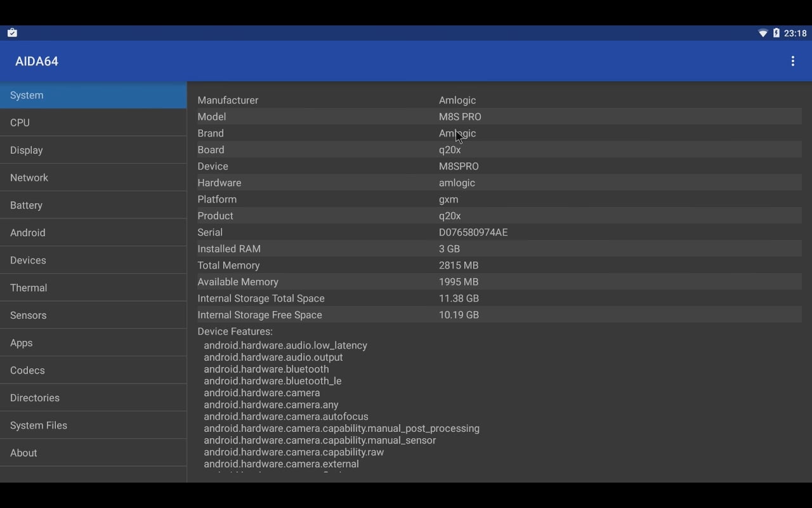
Task: Tap the notification icon in status bar
Action: pos(12,33)
